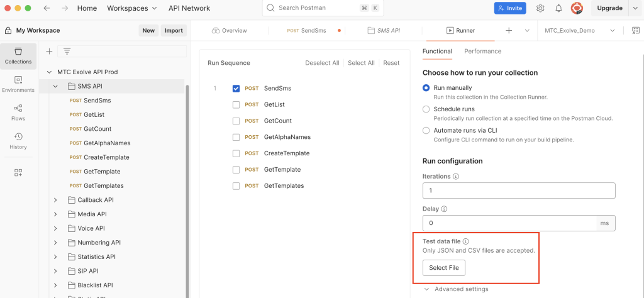Click the Delay info icon
This screenshot has height=298, width=644.
pyautogui.click(x=444, y=209)
